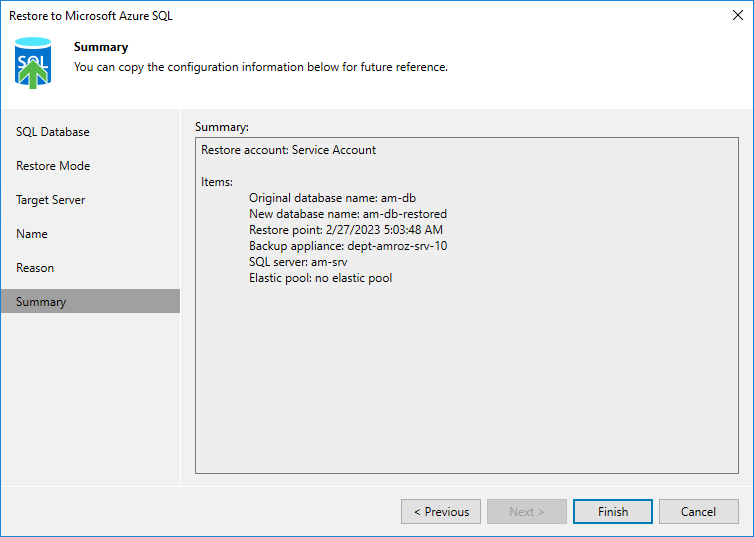Image resolution: width=754 pixels, height=537 pixels.
Task: Select the Summary step in sidebar
Action: coord(41,302)
